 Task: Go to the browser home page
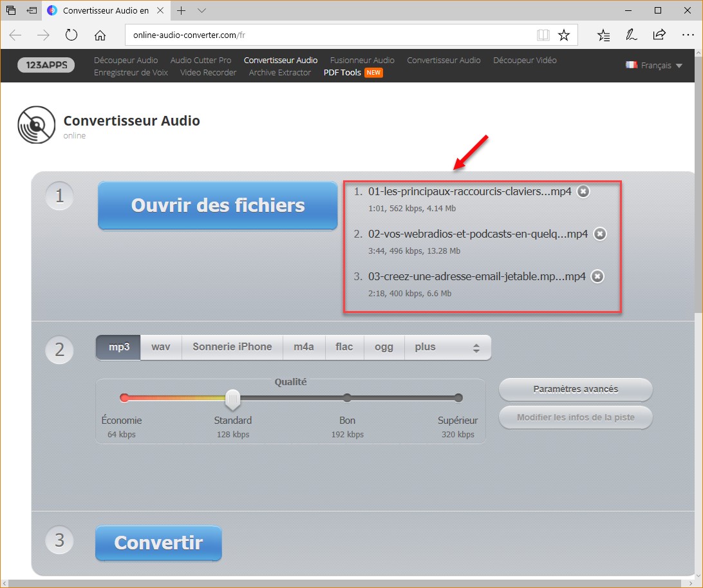pos(100,35)
